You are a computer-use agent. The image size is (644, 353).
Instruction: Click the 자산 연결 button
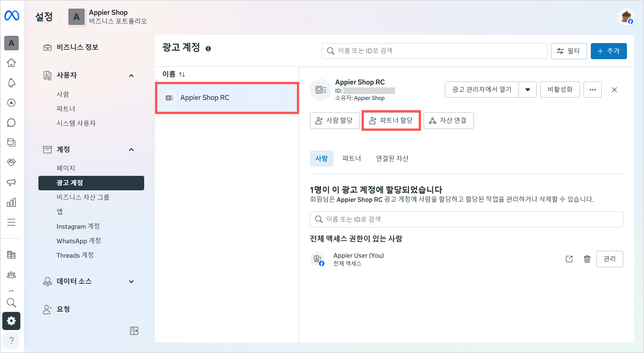point(449,121)
